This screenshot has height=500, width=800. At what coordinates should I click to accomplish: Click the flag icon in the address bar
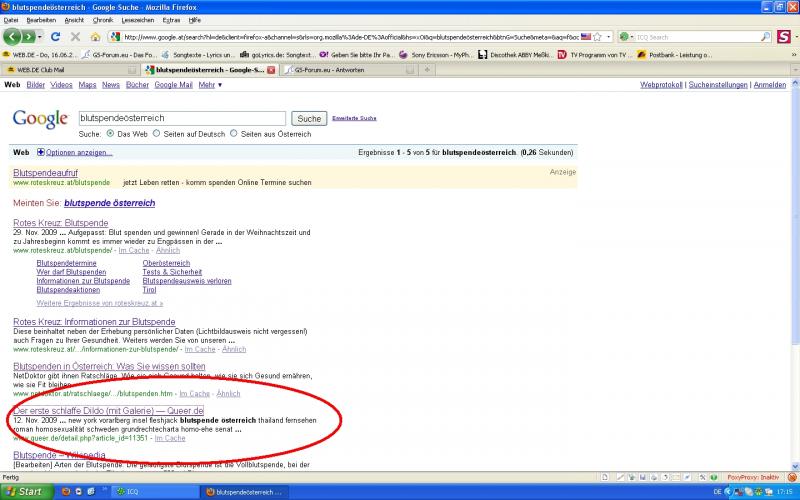pos(586,37)
